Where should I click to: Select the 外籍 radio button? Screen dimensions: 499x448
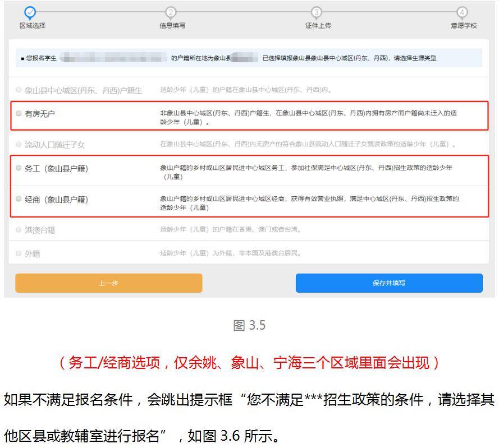(19, 253)
